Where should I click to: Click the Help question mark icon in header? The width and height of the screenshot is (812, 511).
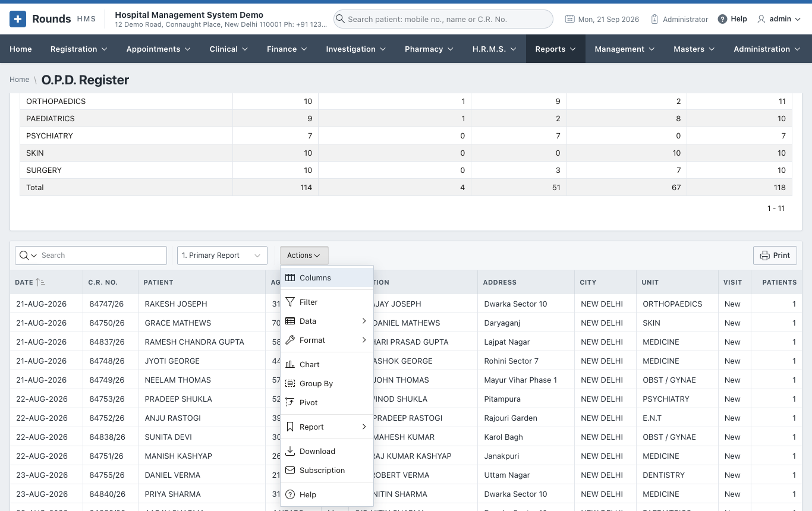tap(722, 19)
